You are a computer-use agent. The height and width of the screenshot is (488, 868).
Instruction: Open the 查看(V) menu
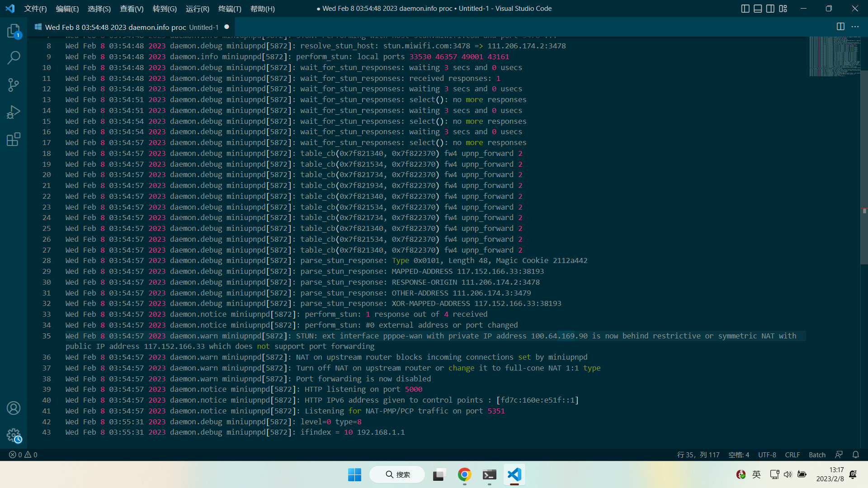(x=132, y=9)
